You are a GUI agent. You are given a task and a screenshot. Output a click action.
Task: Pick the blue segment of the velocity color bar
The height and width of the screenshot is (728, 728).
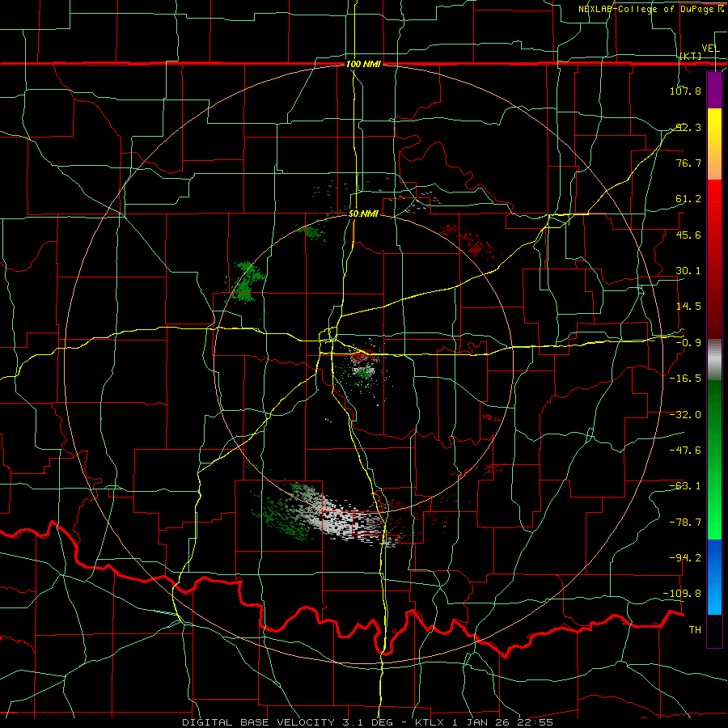coord(714,577)
